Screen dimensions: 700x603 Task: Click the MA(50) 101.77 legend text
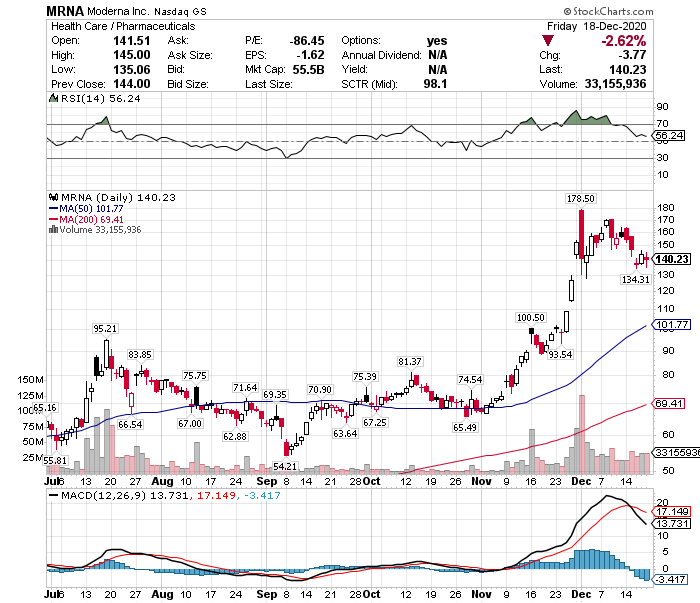click(x=92, y=208)
